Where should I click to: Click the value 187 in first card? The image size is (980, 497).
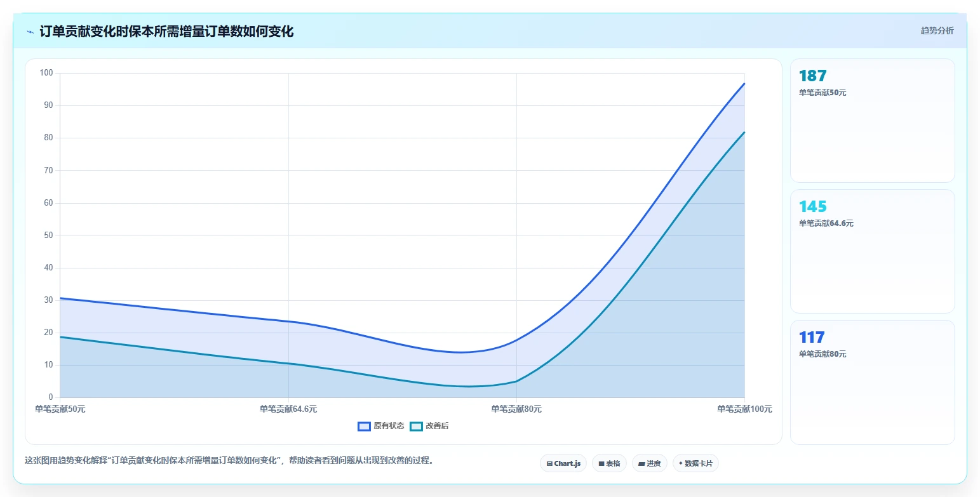pyautogui.click(x=813, y=76)
